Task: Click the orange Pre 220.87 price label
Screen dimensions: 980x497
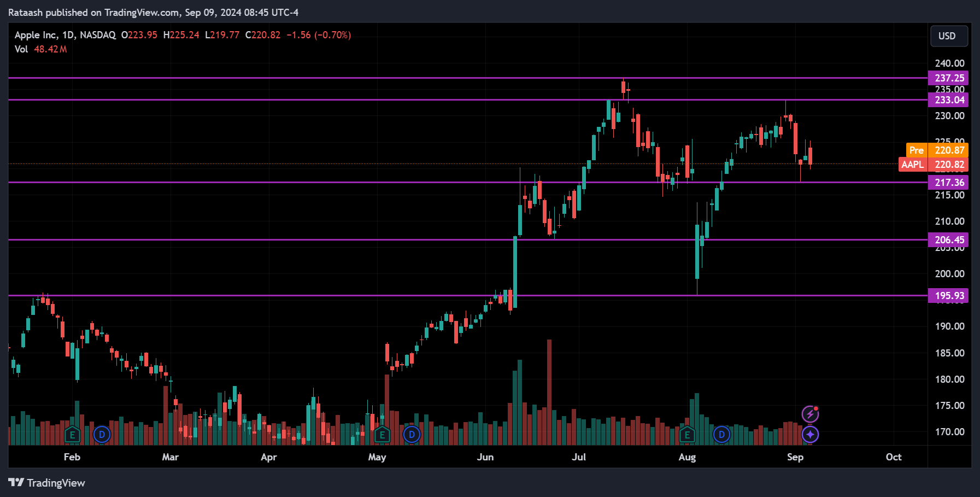Action: [937, 150]
